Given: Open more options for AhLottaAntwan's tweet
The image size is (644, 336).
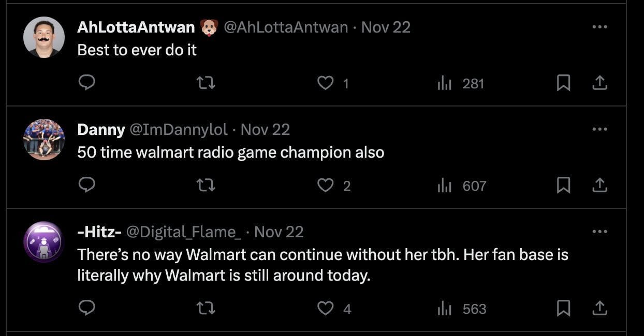Looking at the screenshot, I should point(599,27).
